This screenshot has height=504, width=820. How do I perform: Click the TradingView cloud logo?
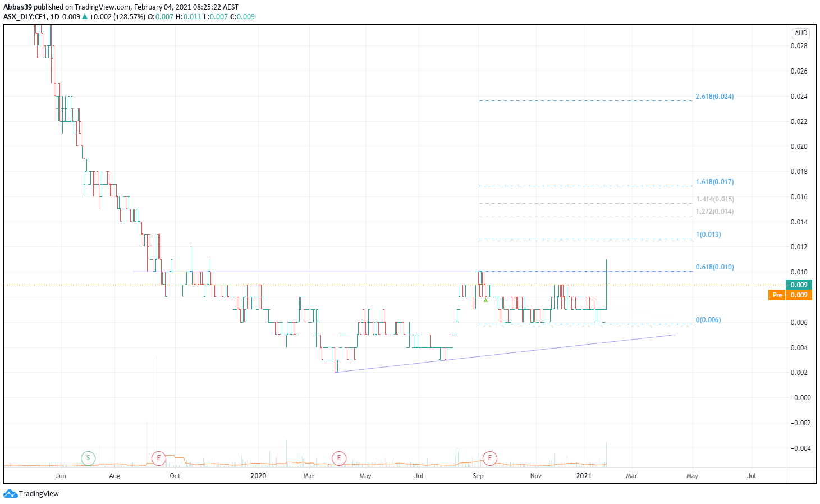(10, 494)
